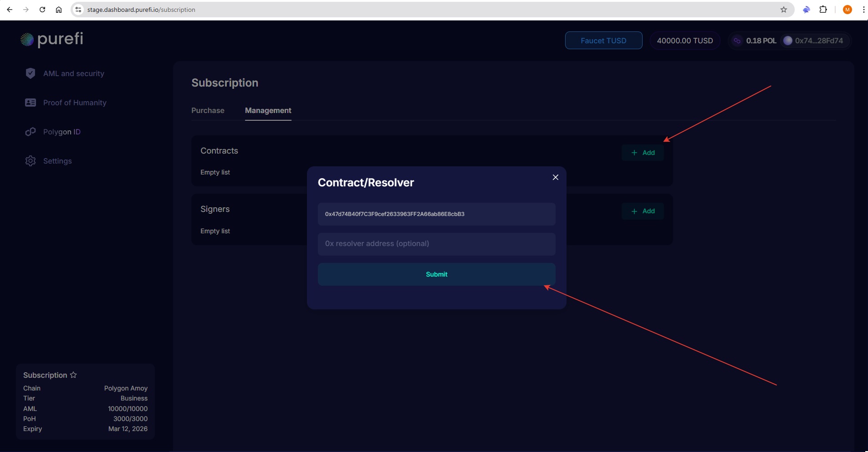Click the Polygon ID chain link icon
This screenshot has width=868, height=452.
(31, 132)
